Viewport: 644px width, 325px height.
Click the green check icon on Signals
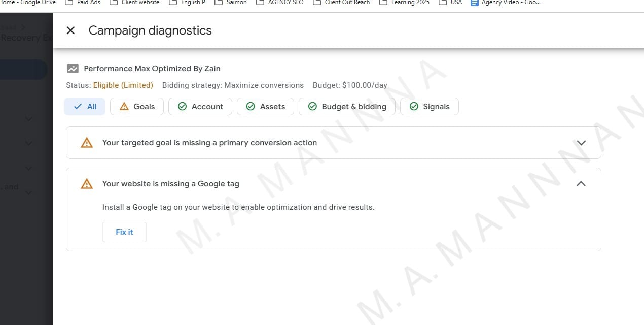414,107
